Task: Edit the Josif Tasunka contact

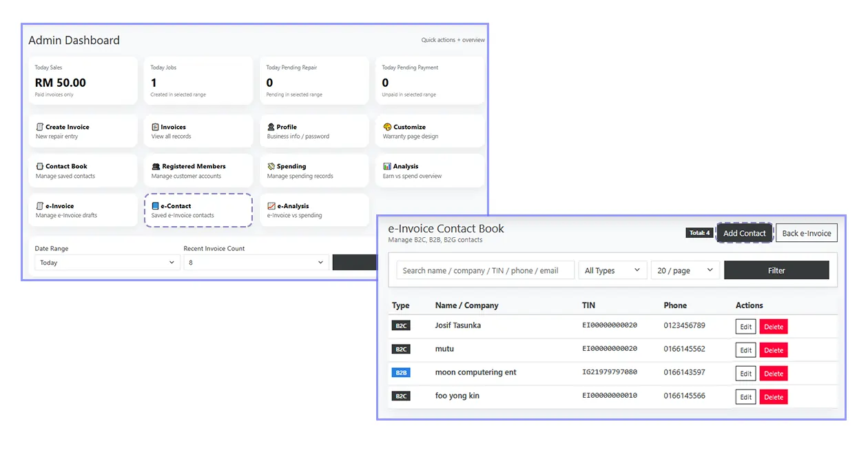Action: click(745, 326)
